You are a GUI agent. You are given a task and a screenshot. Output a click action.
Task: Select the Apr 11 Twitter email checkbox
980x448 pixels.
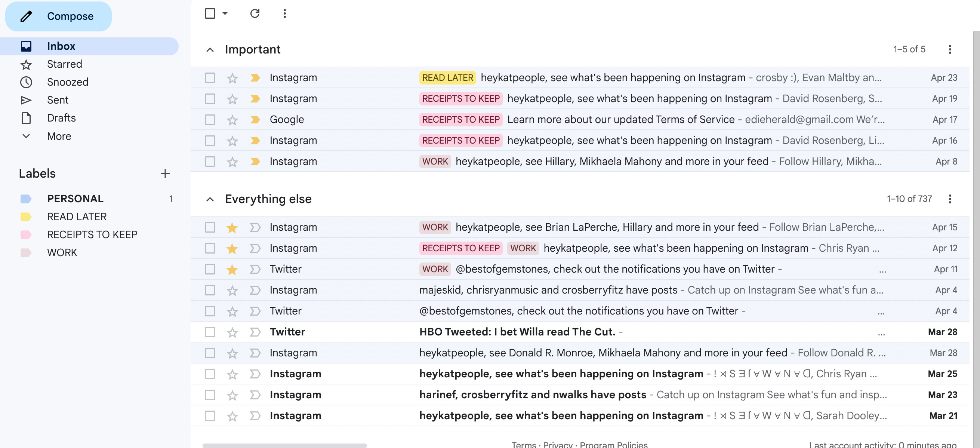coord(210,269)
